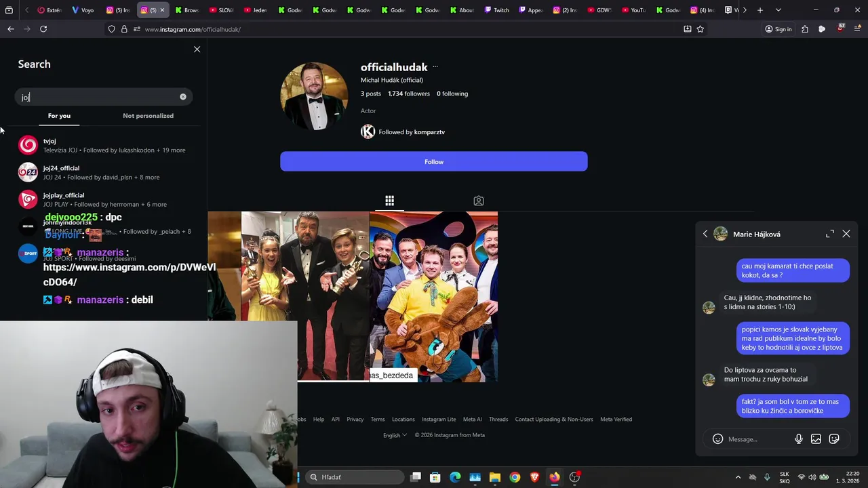
Task: Open File Explorer from the taskbar
Action: point(495,477)
